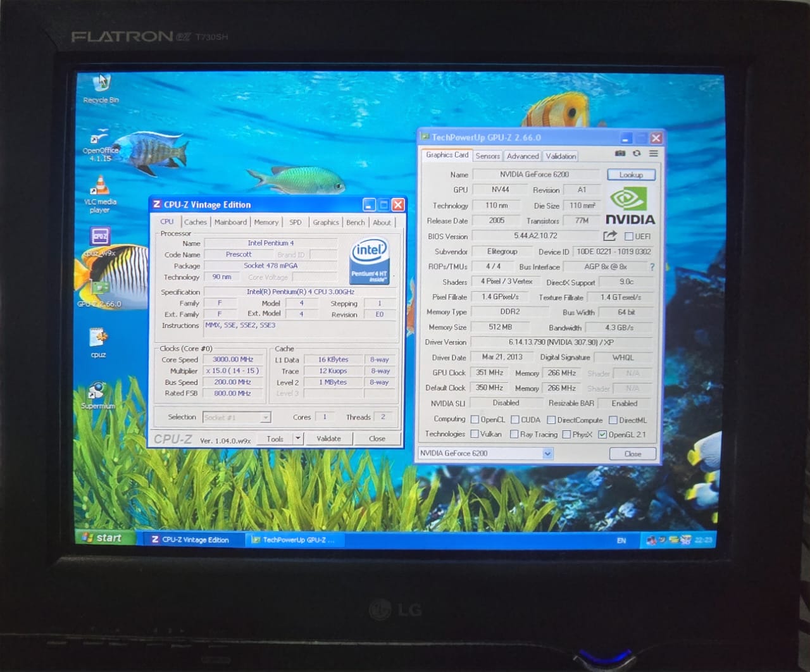This screenshot has width=810, height=672.
Task: Toggle the CUDA checkbox
Action: pos(515,420)
